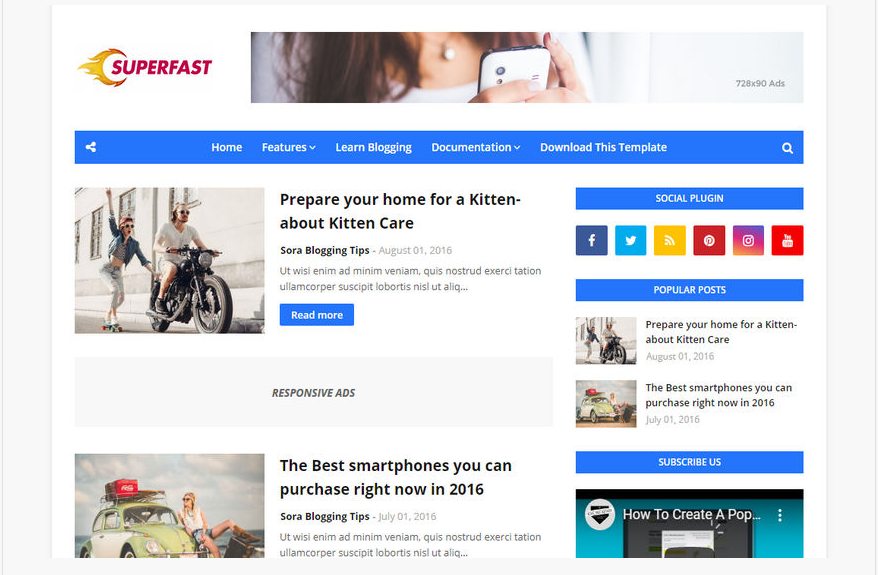Image resolution: width=878 pixels, height=575 pixels.
Task: Open the Facebook social icon
Action: (x=591, y=240)
